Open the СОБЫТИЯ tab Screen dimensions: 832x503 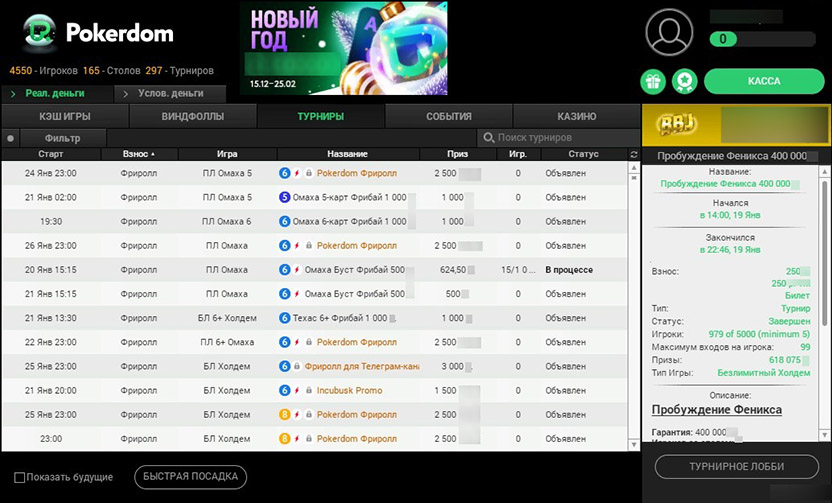pos(449,116)
